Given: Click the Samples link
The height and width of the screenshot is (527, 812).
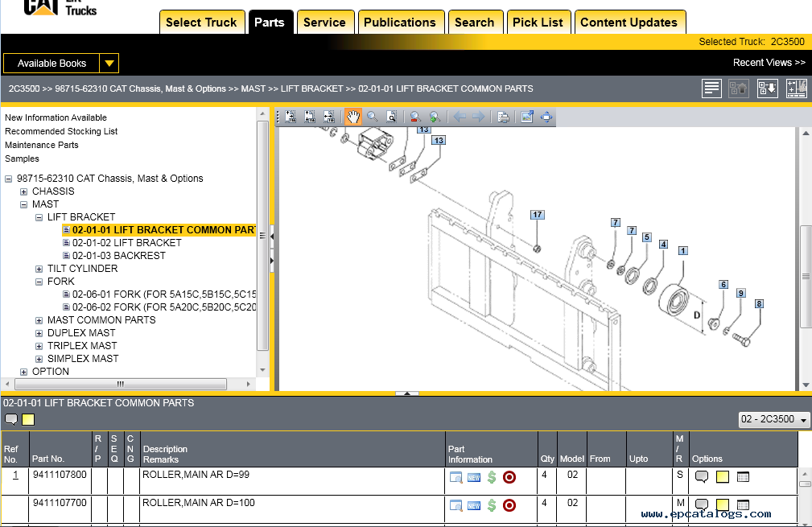Looking at the screenshot, I should (x=23, y=159).
